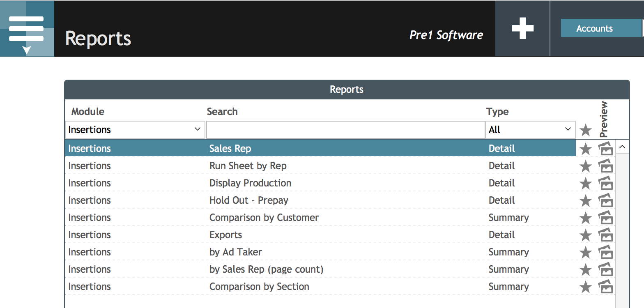The image size is (644, 308).
Task: Open the Accounts tab
Action: [x=601, y=28]
